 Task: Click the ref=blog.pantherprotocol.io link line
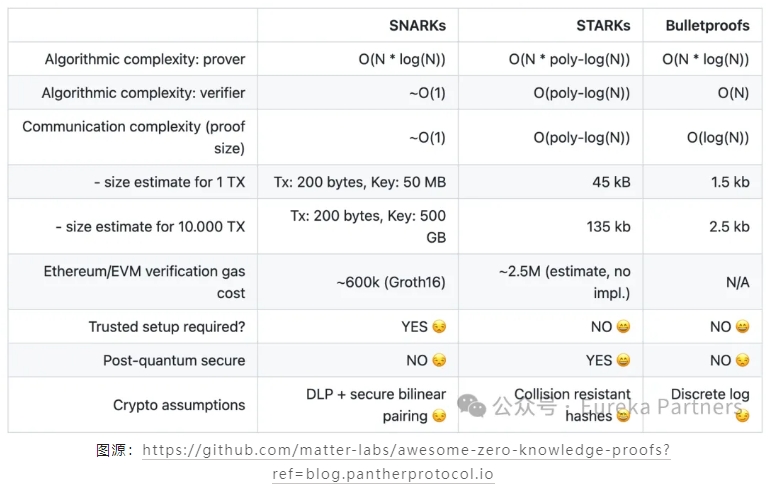pos(383,474)
